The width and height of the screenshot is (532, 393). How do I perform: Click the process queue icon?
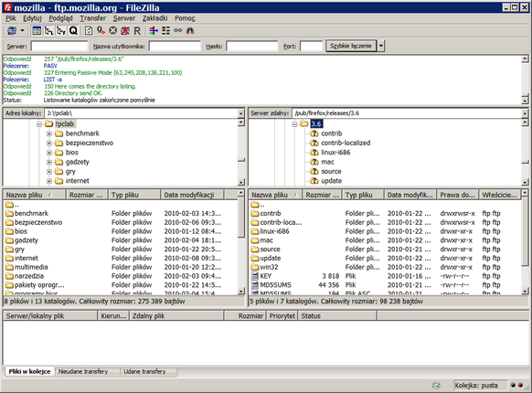point(101,31)
